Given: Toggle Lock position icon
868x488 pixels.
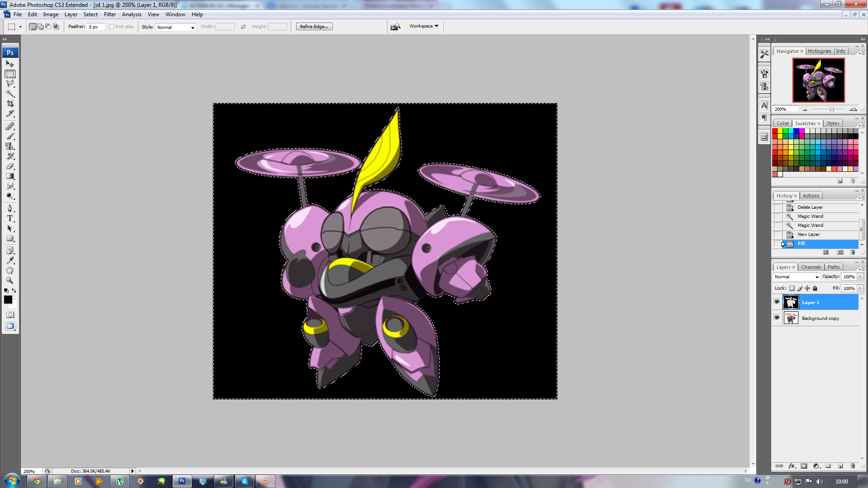Looking at the screenshot, I should [x=807, y=288].
